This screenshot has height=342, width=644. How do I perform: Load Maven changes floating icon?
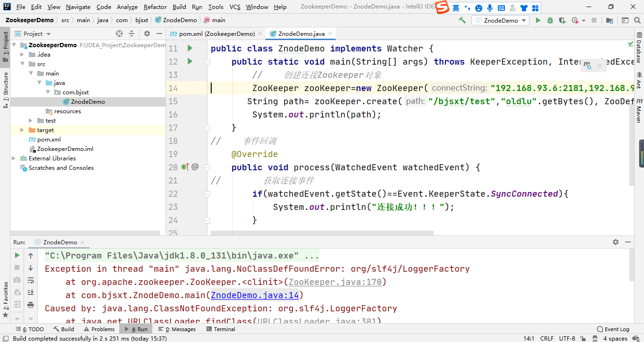click(587, 66)
